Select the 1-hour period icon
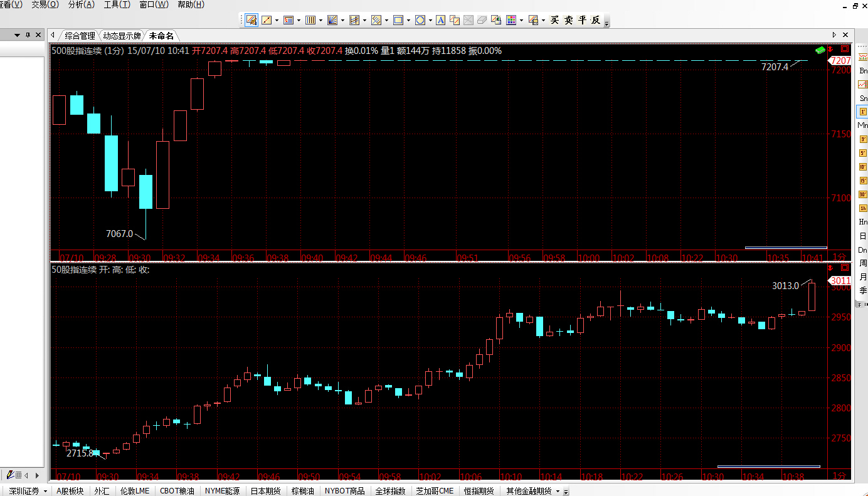Viewport: 868px width, 496px height. point(863,208)
